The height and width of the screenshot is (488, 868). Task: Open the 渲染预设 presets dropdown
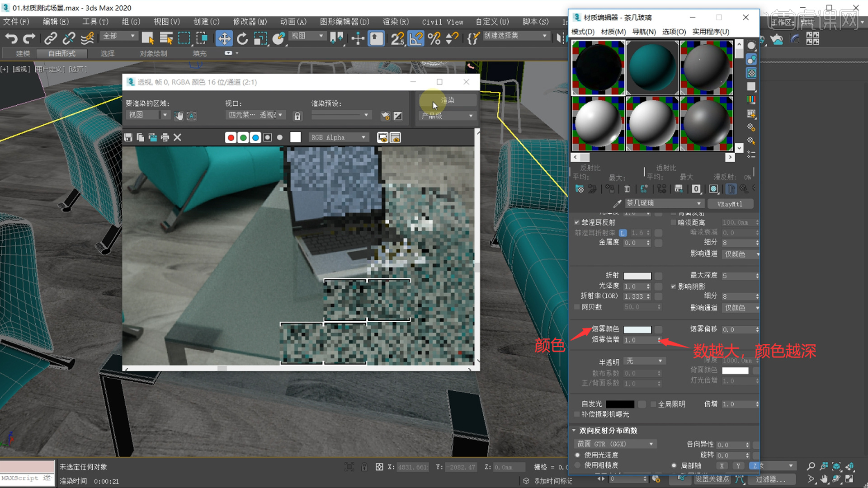tap(341, 115)
